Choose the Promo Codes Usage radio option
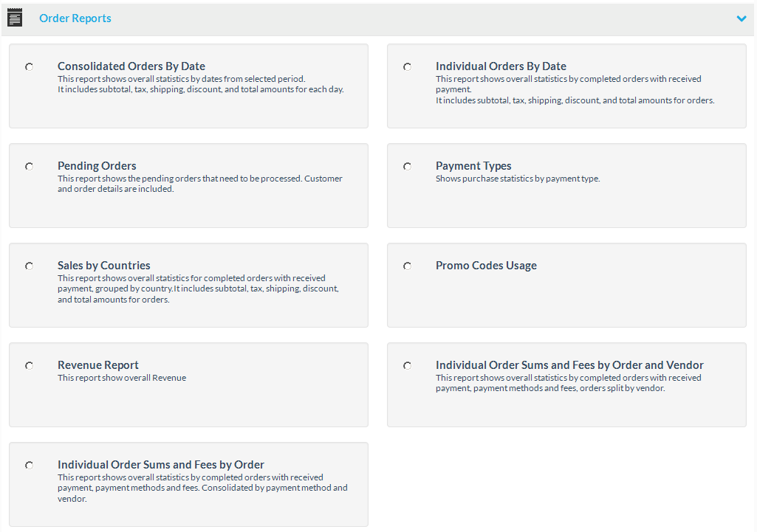Image resolution: width=757 pixels, height=532 pixels. pyautogui.click(x=408, y=266)
